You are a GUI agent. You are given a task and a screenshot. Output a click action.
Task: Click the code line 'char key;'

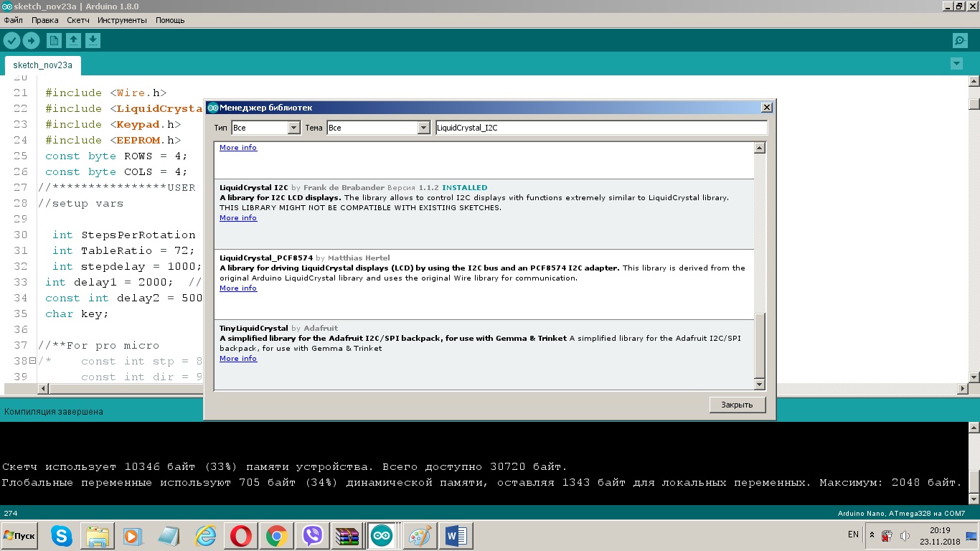pos(77,314)
